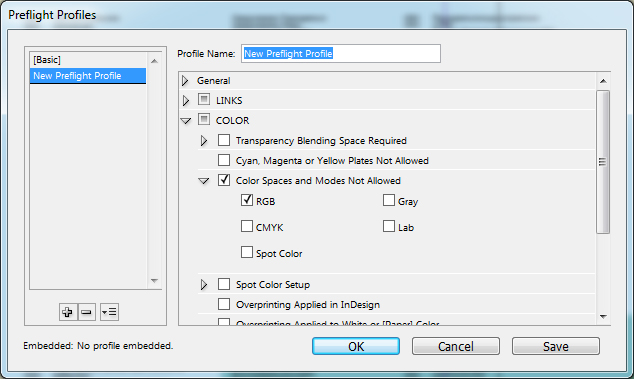This screenshot has height=379, width=634.
Task: Uncheck the RGB checkbox
Action: tap(247, 200)
